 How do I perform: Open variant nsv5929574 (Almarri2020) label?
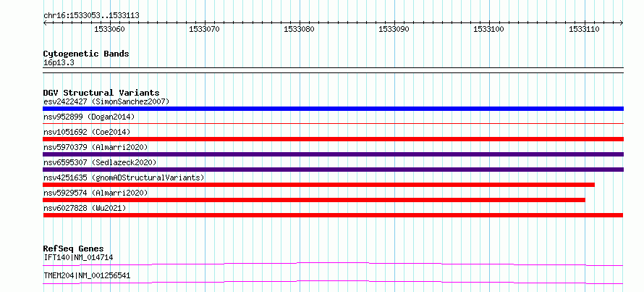(x=96, y=193)
